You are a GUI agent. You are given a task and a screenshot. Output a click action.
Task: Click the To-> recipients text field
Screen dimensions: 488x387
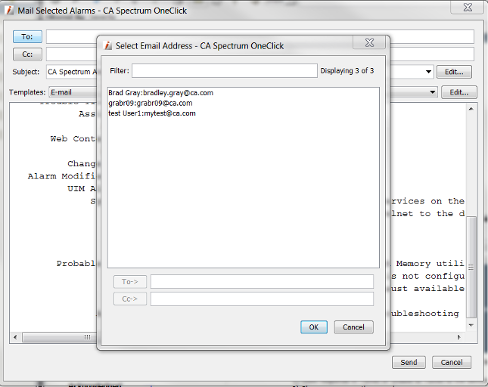click(262, 282)
